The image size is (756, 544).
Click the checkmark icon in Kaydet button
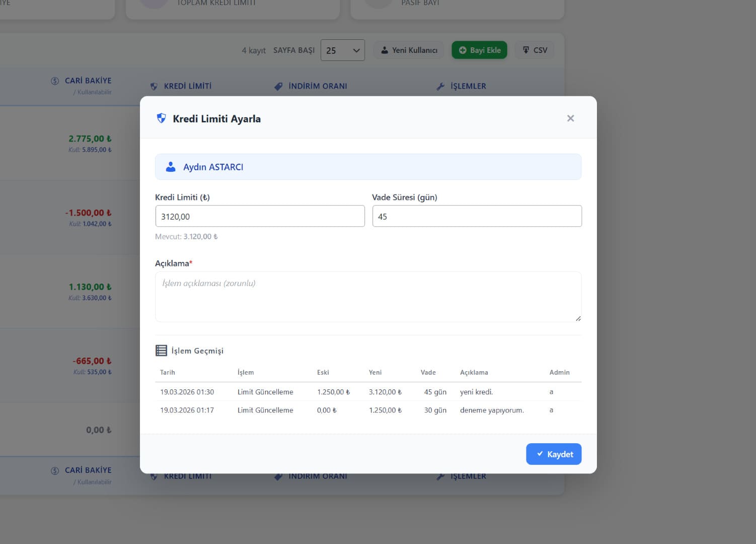coord(540,454)
